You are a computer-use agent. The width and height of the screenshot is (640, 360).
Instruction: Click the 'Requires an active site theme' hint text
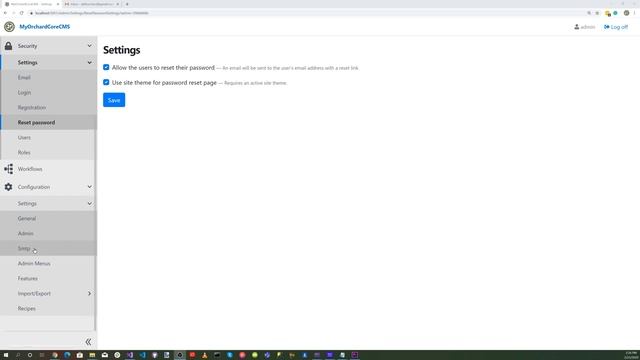pos(256,83)
